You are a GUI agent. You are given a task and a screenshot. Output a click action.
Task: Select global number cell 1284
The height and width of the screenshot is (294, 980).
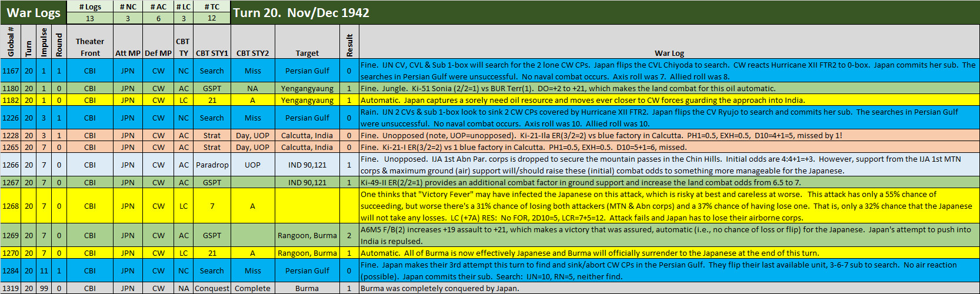click(x=11, y=270)
